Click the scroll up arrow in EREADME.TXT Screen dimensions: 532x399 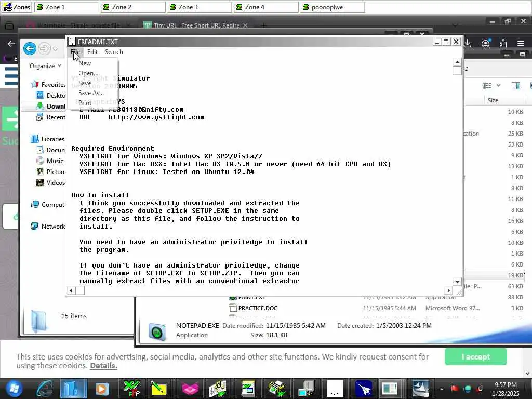(457, 62)
